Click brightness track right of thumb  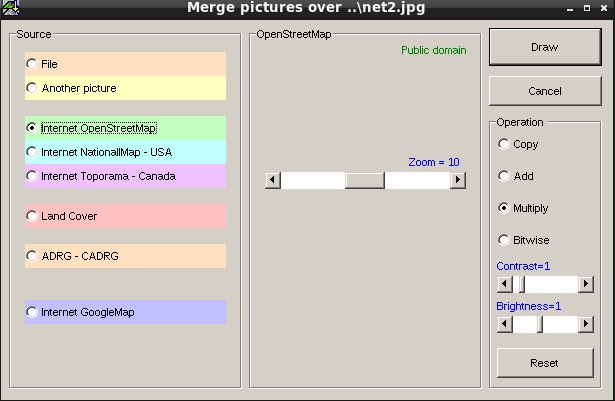click(560, 324)
